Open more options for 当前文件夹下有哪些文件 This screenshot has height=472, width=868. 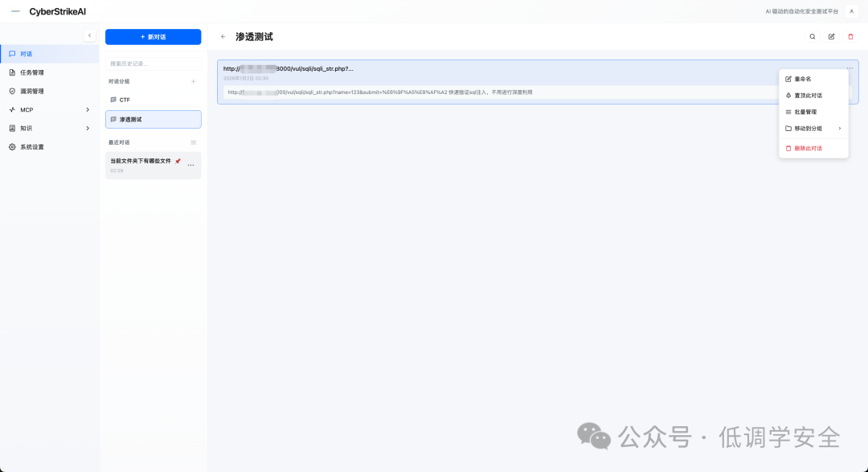click(191, 165)
